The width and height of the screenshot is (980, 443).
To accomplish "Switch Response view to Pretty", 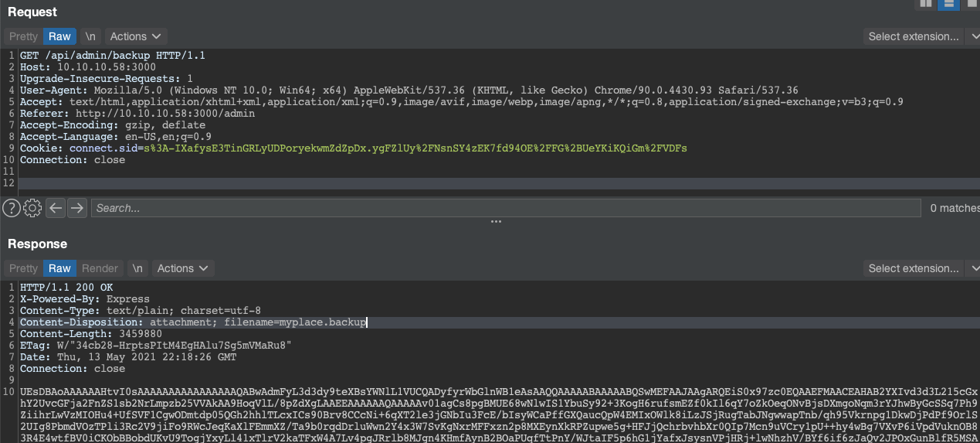I will click(x=23, y=268).
